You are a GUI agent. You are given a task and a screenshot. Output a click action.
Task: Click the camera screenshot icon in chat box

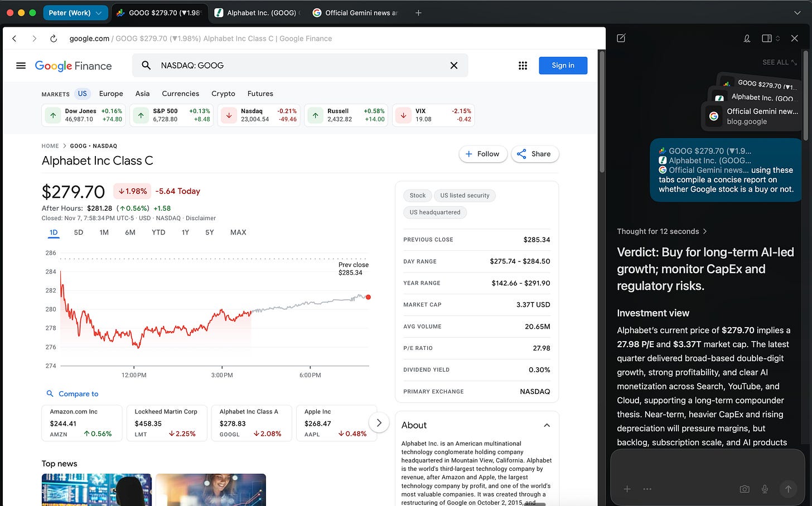745,489
